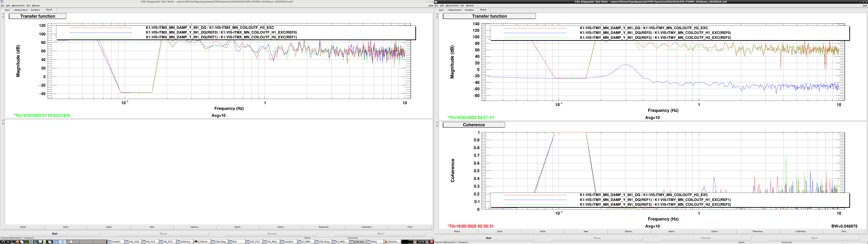Viewport: 868px width, 244px height.
Task: Click up-arrow expander beside Coherence title
Action: (x=437, y=125)
